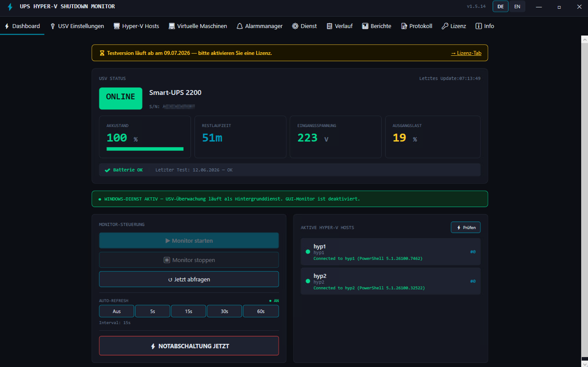Click the Smart-UPS 2200 model name
Image resolution: width=588 pixels, height=367 pixels.
(x=175, y=93)
